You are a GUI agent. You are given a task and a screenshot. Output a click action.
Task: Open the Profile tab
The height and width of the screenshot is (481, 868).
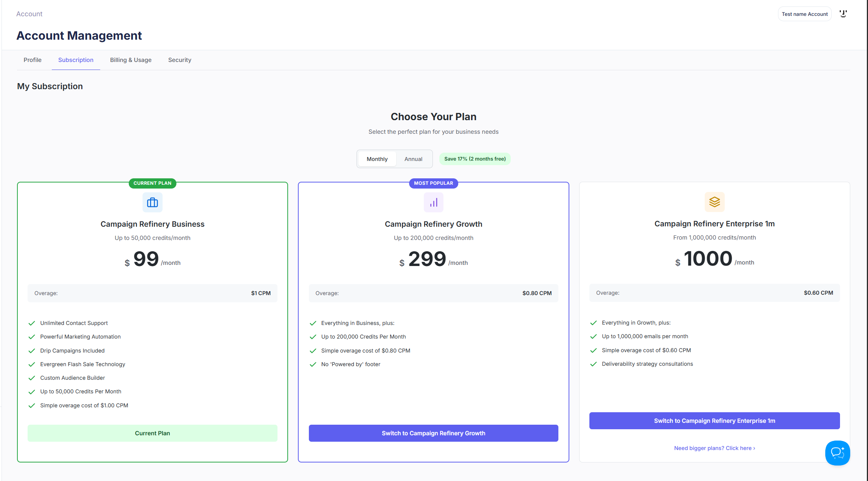coord(33,60)
